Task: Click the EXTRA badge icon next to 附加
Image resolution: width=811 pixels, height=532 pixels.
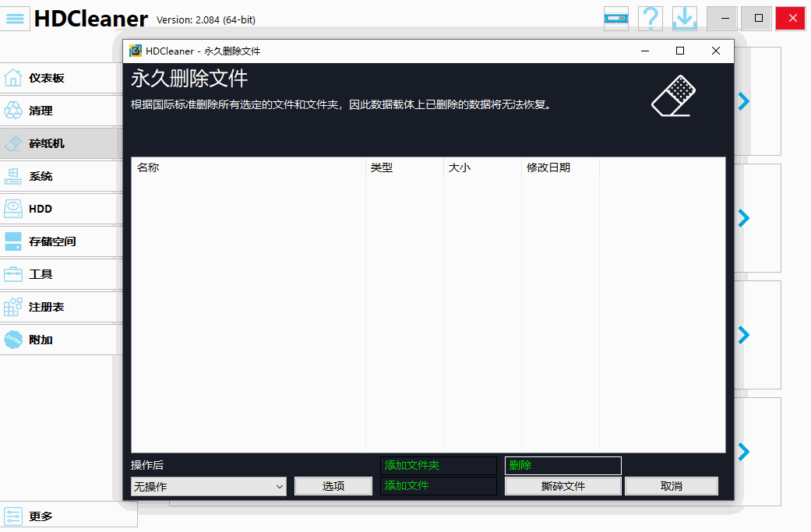Action: 13,340
